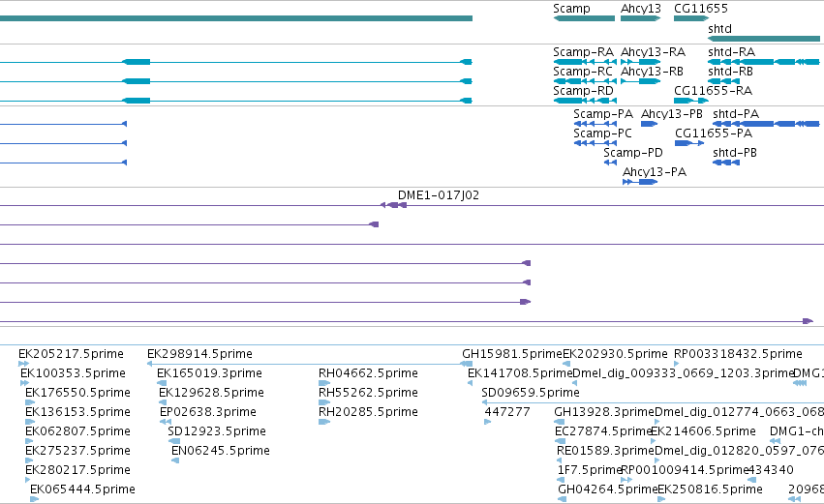Click the CG11655 gene bar

691,18
